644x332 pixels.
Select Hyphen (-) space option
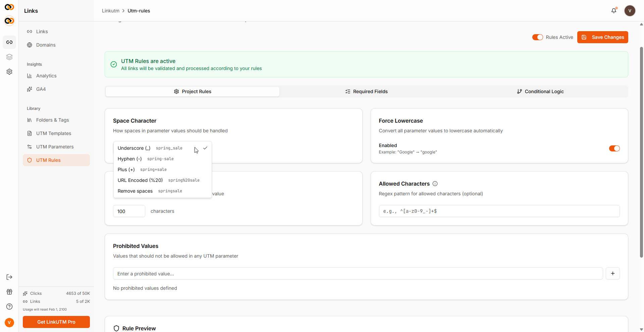162,159
